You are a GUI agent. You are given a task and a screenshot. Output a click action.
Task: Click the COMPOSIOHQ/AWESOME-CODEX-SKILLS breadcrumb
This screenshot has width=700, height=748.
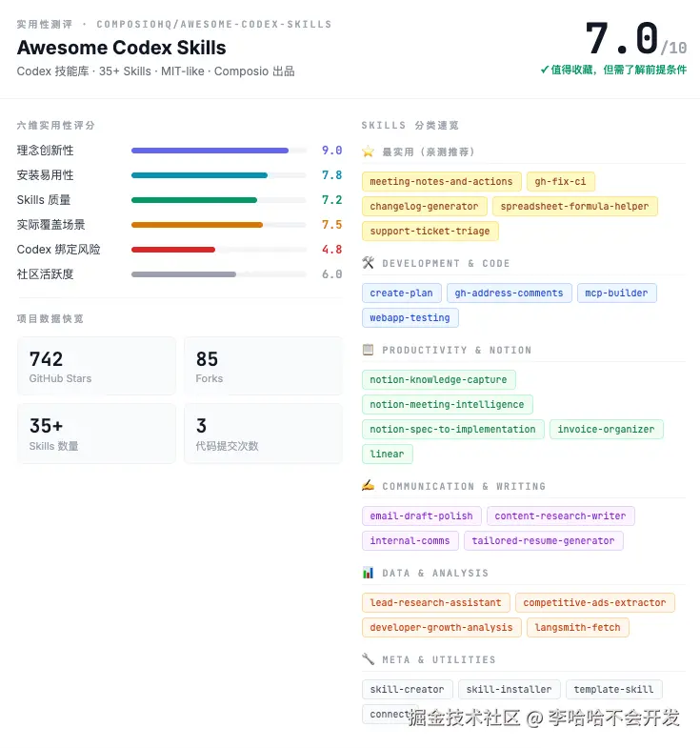tap(214, 24)
